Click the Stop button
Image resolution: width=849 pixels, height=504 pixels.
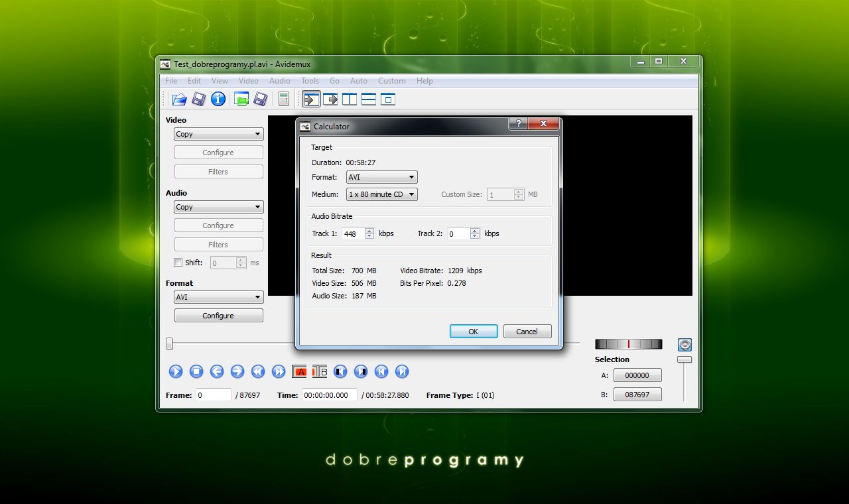196,371
